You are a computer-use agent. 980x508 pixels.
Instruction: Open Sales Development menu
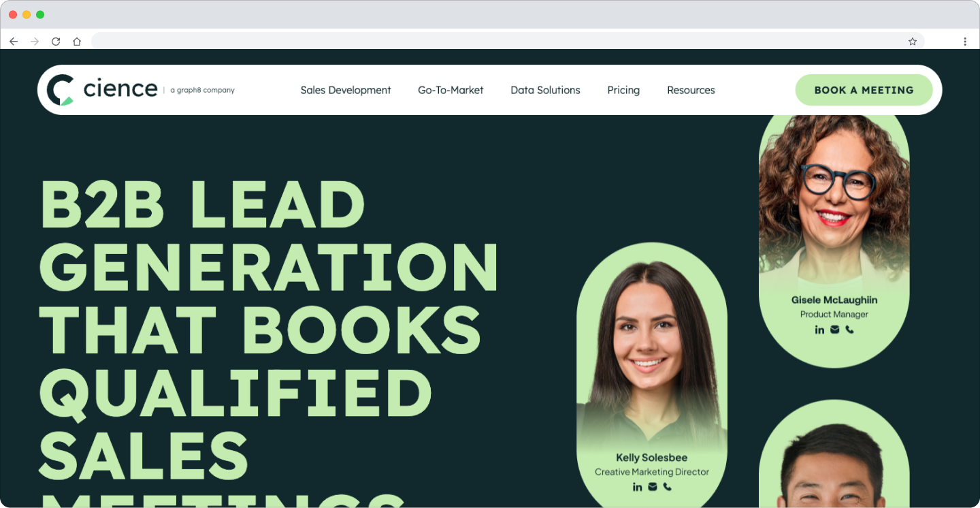(x=346, y=90)
